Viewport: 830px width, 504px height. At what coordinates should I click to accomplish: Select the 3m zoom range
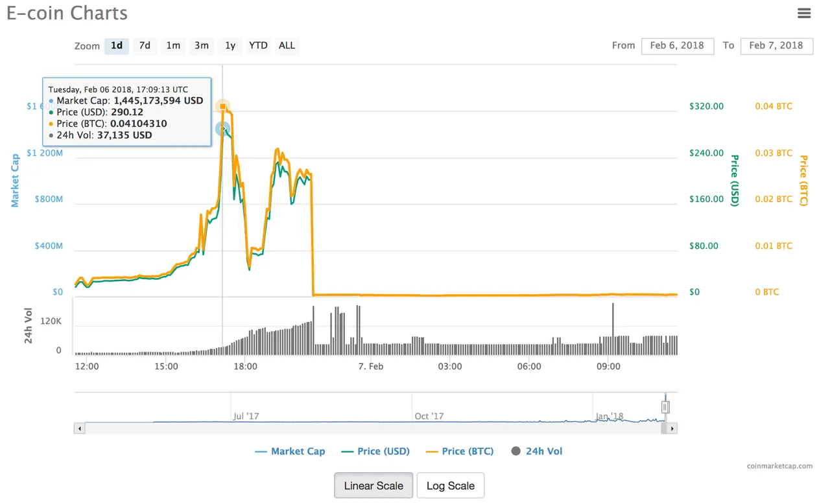coord(202,45)
